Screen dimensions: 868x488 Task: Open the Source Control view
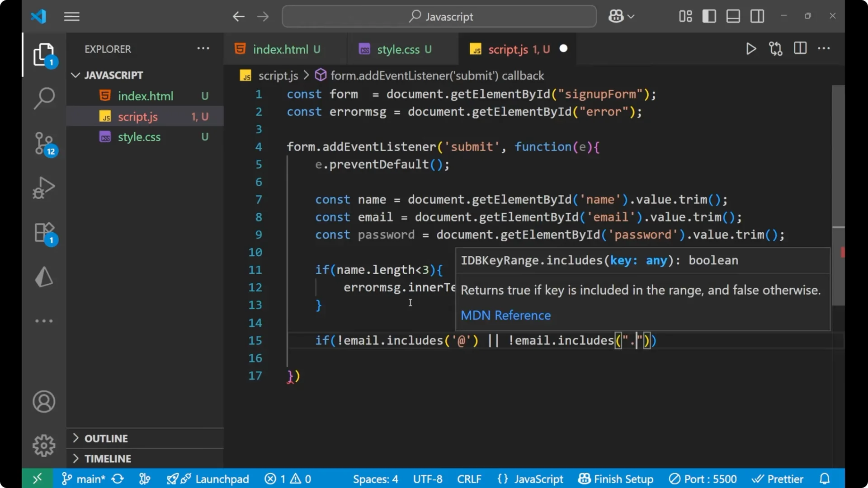44,143
